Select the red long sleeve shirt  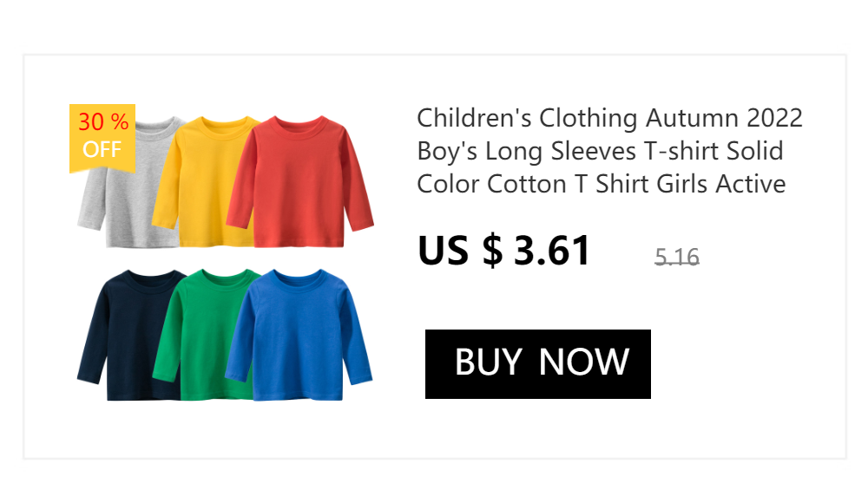click(x=300, y=181)
